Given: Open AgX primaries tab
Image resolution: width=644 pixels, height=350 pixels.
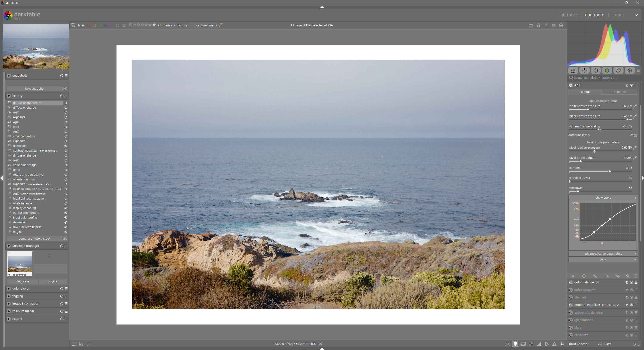Looking at the screenshot, I should (620, 92).
